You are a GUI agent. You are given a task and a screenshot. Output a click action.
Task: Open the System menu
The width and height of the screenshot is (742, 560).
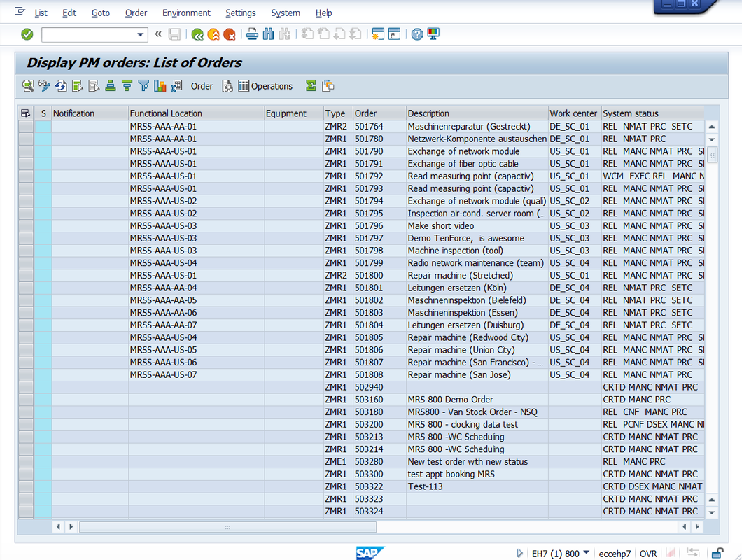[286, 13]
